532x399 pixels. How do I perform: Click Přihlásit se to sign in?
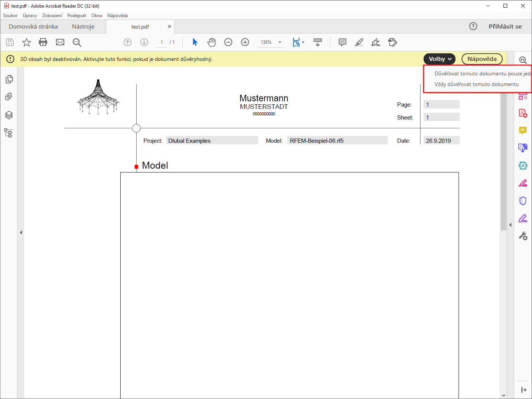point(505,27)
